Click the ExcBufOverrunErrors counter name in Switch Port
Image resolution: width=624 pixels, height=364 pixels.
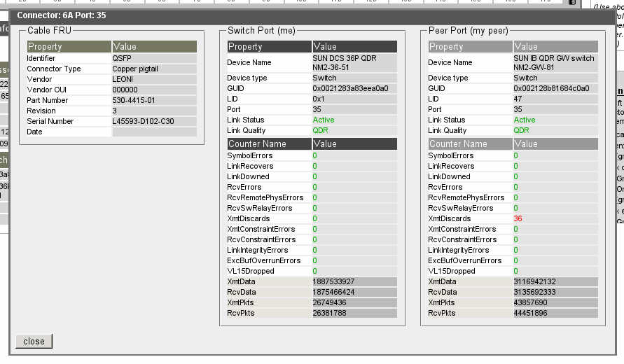point(264,260)
